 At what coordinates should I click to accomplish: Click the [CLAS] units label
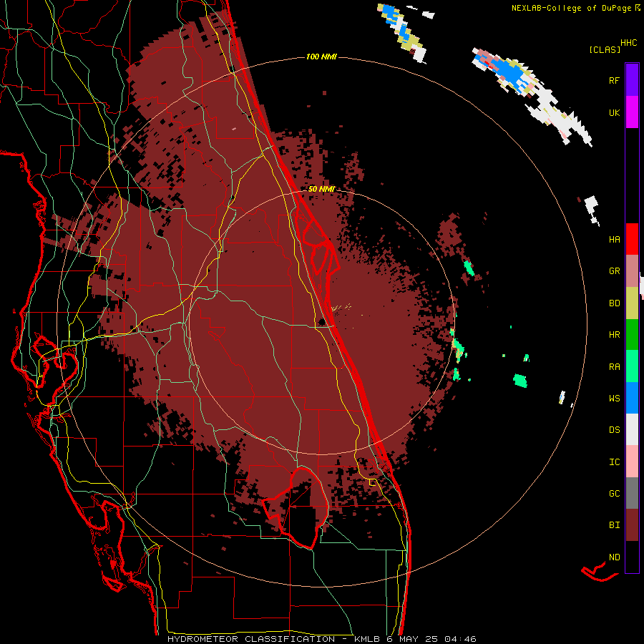(x=604, y=49)
